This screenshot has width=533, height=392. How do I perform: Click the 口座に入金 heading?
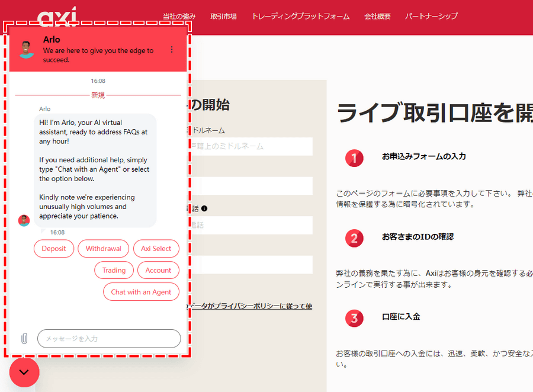pyautogui.click(x=401, y=317)
